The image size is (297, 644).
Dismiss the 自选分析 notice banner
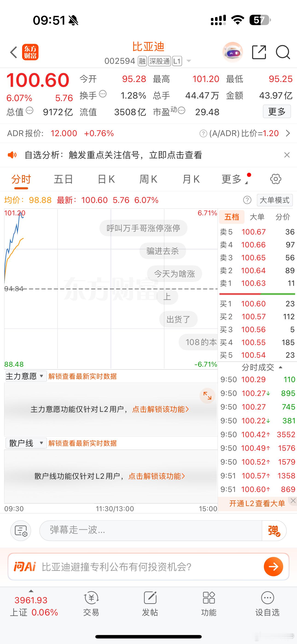coord(287,155)
